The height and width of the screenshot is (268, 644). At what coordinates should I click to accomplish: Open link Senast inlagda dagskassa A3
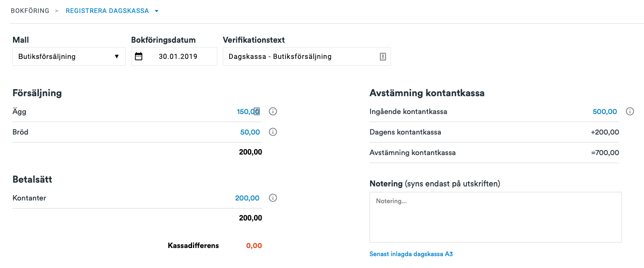(x=411, y=254)
